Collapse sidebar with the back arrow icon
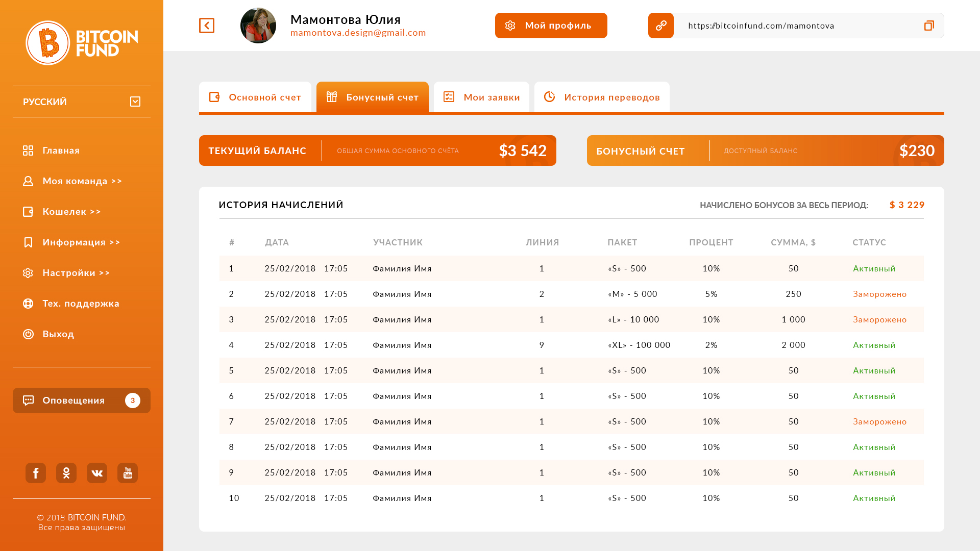980x551 pixels. [x=207, y=26]
